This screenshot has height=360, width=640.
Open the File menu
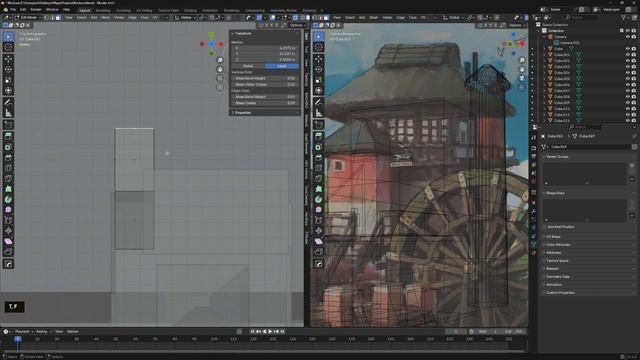click(13, 9)
